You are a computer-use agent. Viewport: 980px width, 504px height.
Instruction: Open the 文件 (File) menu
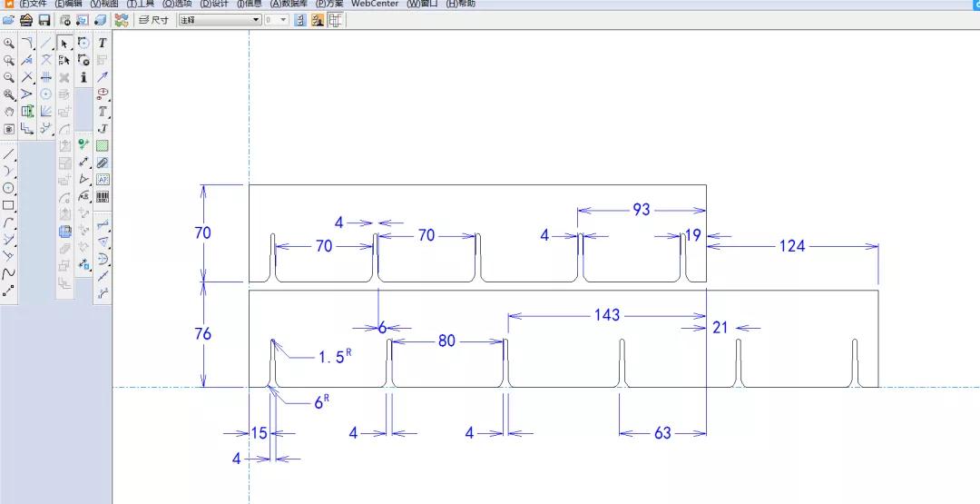(x=33, y=3)
